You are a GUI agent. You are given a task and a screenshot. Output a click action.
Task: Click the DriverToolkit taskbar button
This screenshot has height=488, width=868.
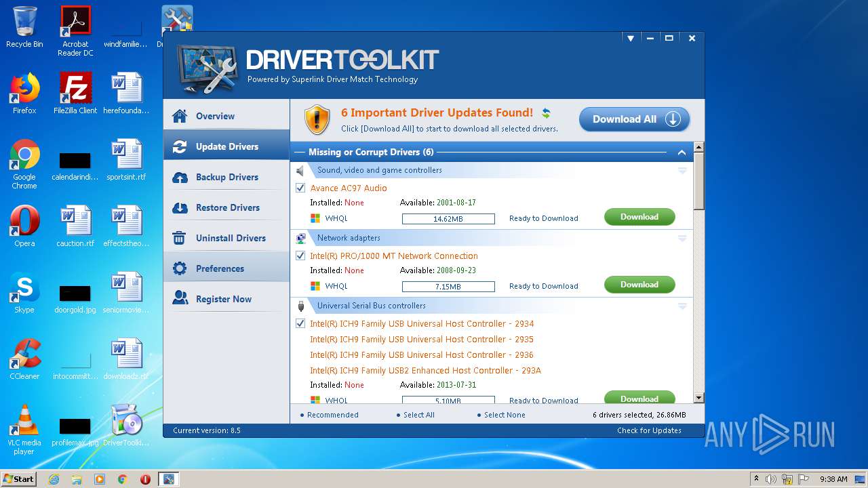coord(167,479)
